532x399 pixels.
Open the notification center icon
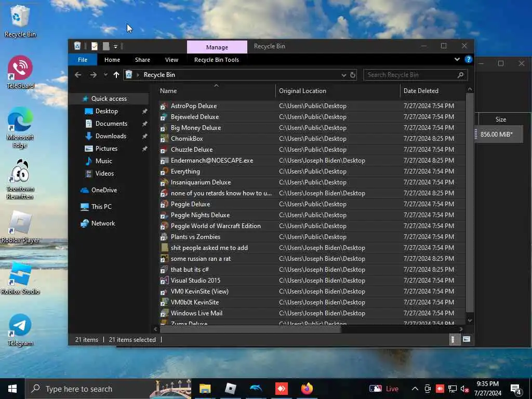click(x=516, y=389)
